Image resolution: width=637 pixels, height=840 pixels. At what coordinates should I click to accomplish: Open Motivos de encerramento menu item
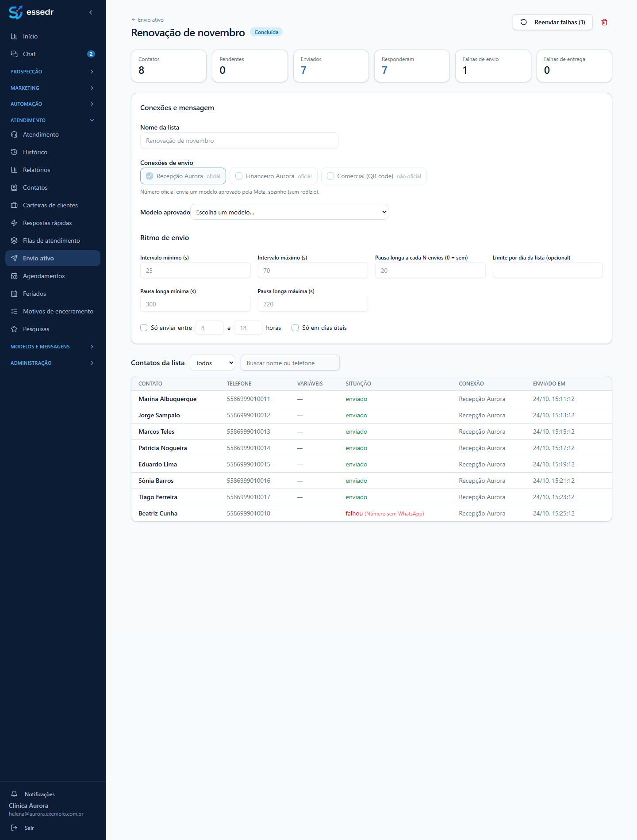coord(53,311)
